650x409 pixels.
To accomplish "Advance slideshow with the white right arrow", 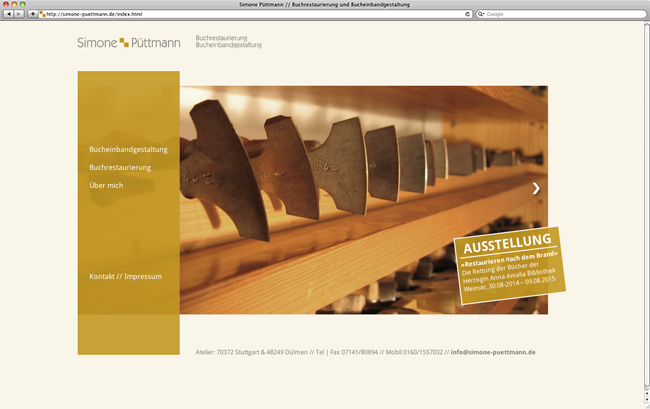I will (x=536, y=188).
